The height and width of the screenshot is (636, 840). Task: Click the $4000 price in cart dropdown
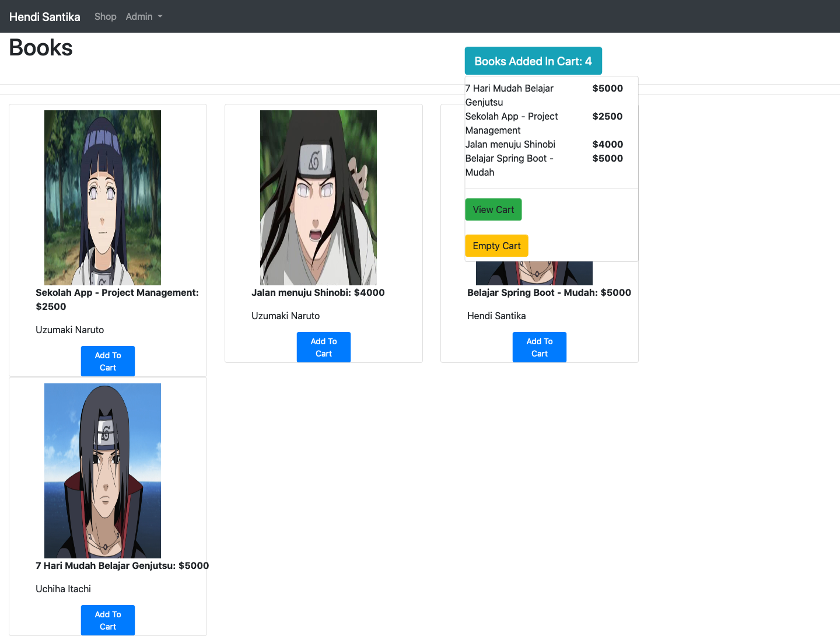(x=607, y=144)
